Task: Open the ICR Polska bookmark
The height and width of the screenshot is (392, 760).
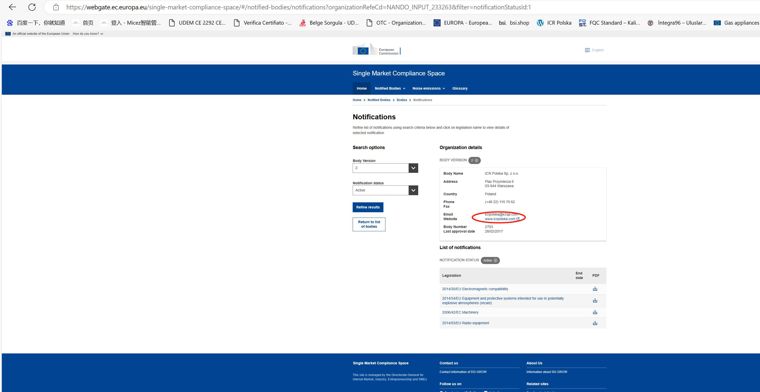Action: point(554,23)
